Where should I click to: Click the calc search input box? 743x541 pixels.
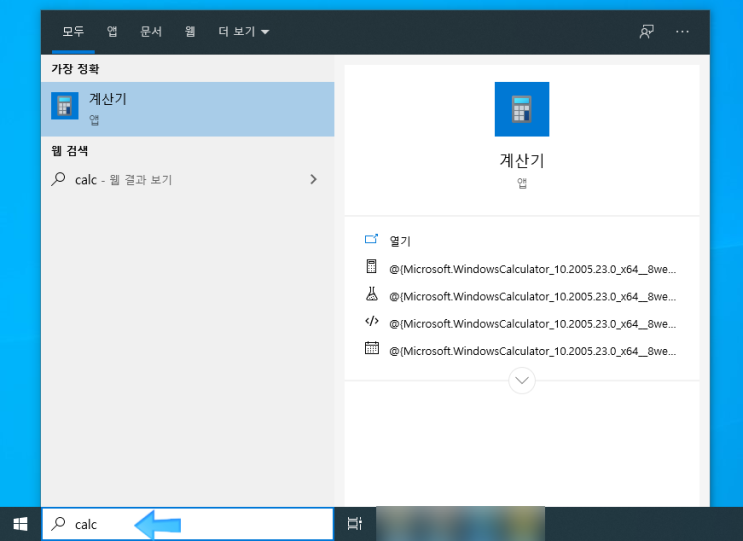click(x=188, y=524)
